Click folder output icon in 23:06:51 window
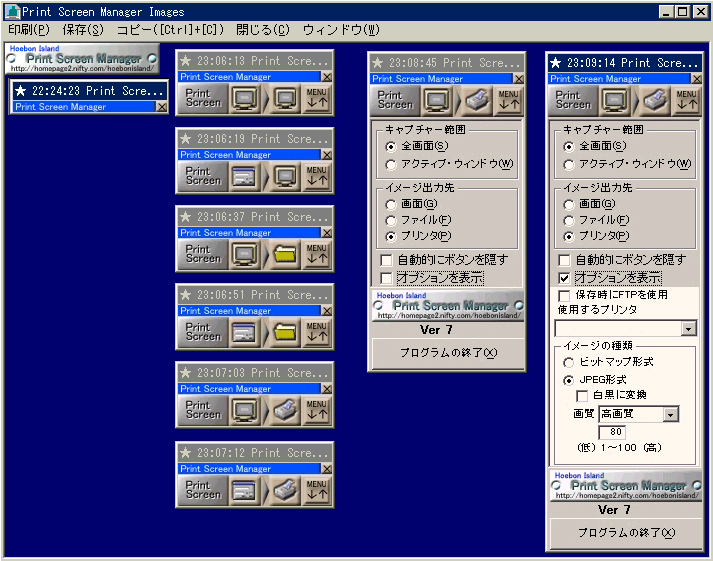The height and width of the screenshot is (561, 713). coord(285,333)
